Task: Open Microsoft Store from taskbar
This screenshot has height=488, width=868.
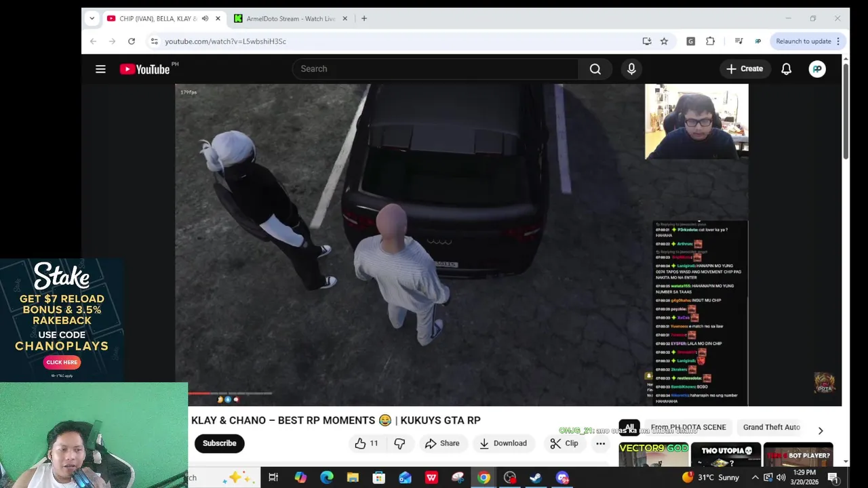Action: [379, 478]
